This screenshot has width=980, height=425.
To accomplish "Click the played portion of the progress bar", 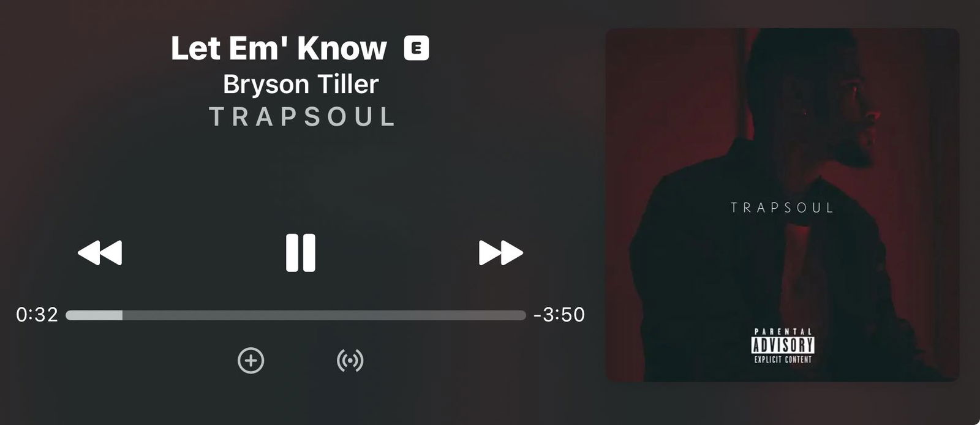I will click(x=94, y=315).
